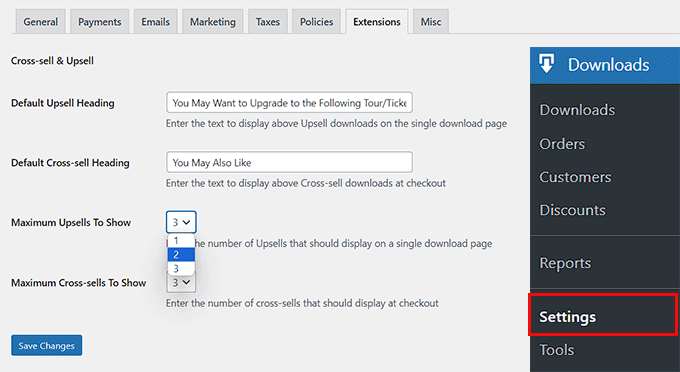Click the Save Changes button
The image size is (680, 372).
point(46,346)
